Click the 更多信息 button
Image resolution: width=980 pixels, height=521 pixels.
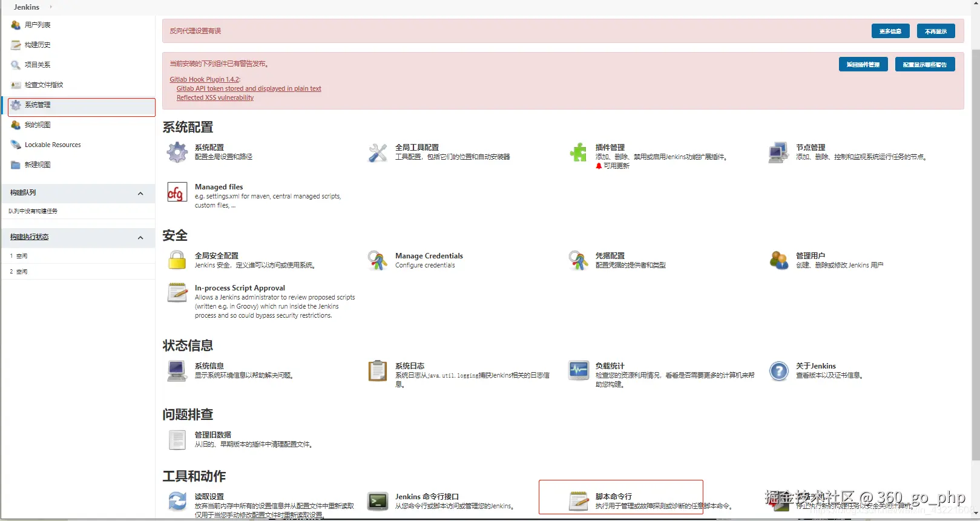(x=890, y=31)
